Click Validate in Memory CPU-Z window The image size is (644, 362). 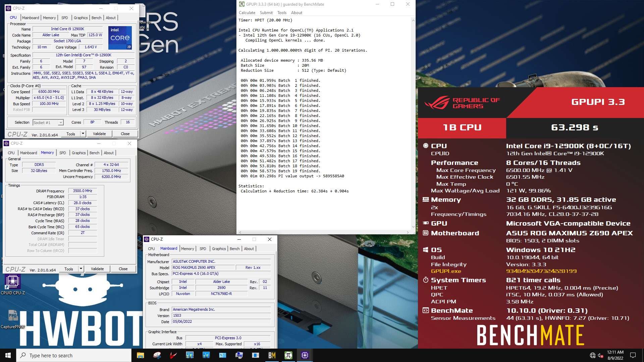click(x=97, y=269)
